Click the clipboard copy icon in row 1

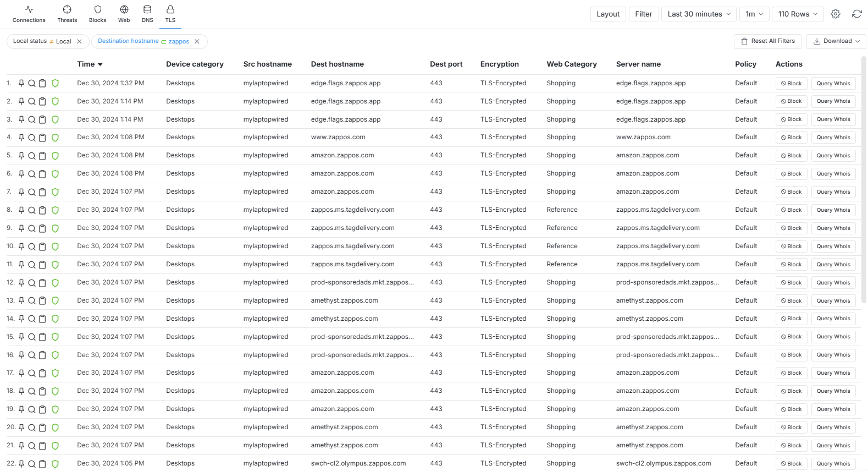tap(42, 83)
